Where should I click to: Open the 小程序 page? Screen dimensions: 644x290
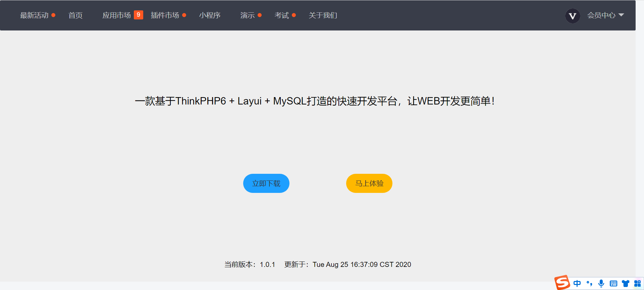click(210, 15)
